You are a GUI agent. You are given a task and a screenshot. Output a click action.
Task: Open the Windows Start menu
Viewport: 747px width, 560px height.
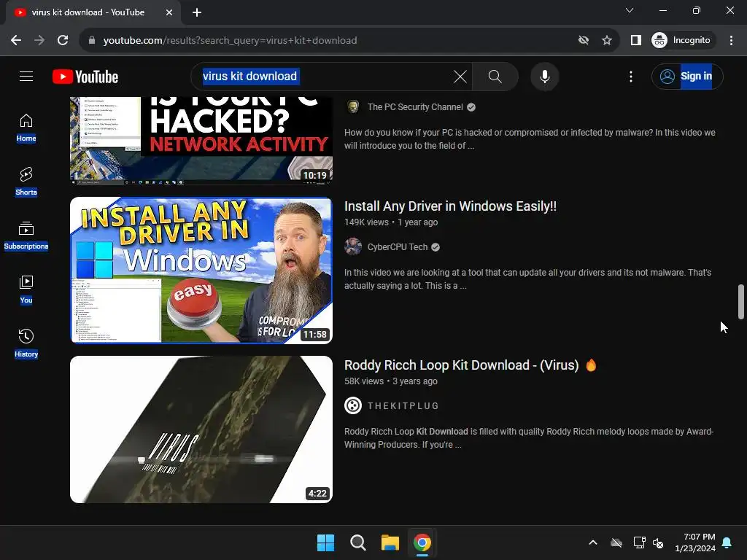(326, 542)
